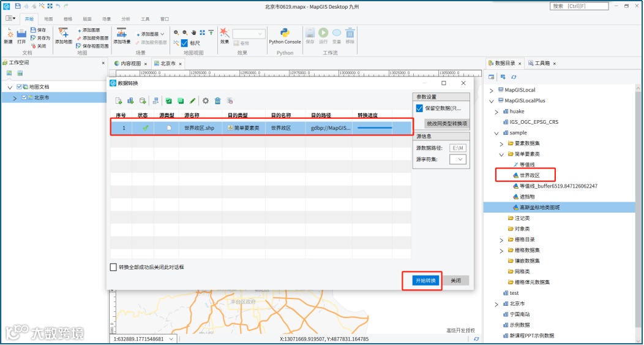Screen dimensions: 644x345
Task: Click the undo arrow in the title bar
Action: [58, 6]
